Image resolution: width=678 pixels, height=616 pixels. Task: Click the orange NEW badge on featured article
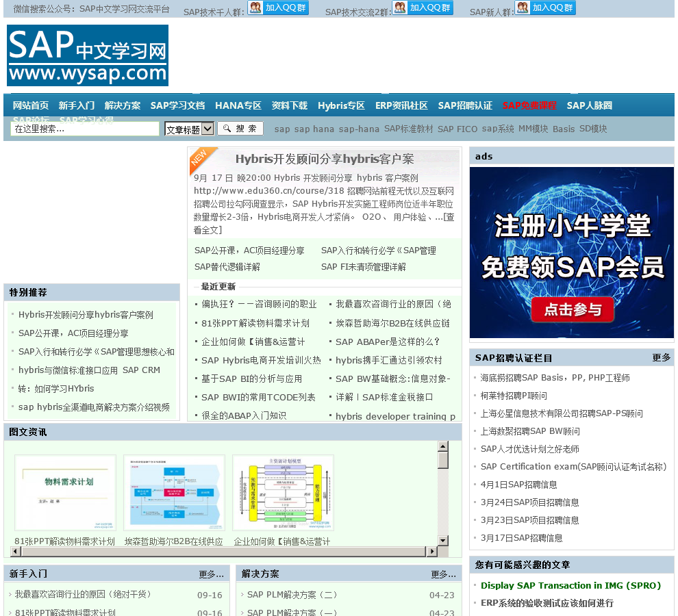click(199, 157)
